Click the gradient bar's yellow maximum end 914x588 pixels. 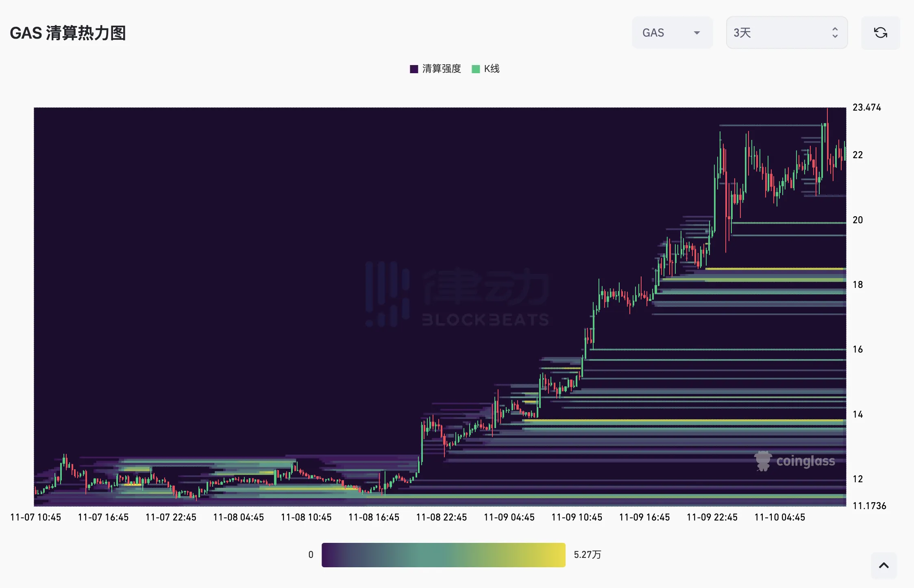(560, 555)
